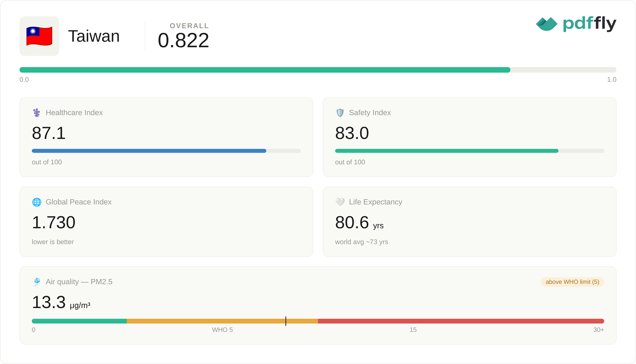Image resolution: width=636 pixels, height=364 pixels.
Task: Click the Taiwan country name
Action: pos(94,36)
